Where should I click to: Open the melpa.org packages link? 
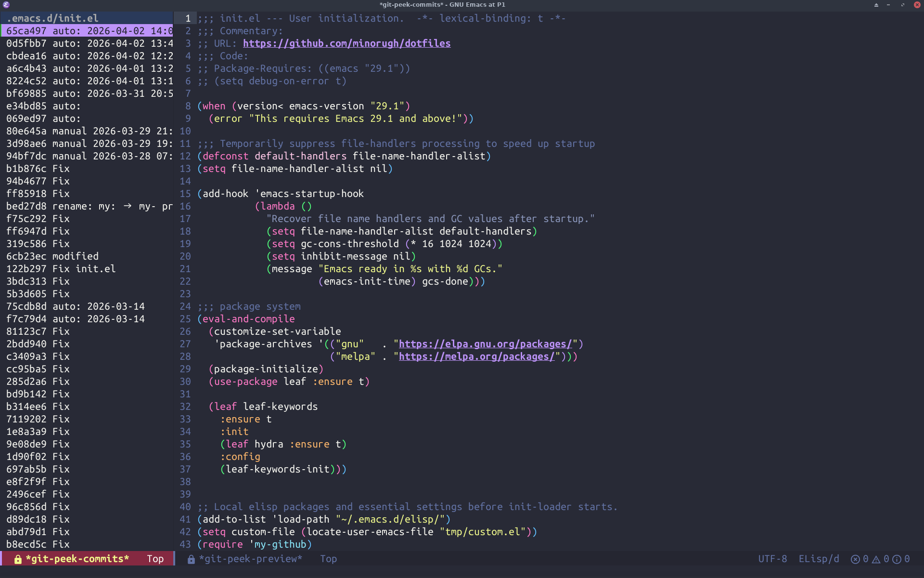tap(476, 356)
